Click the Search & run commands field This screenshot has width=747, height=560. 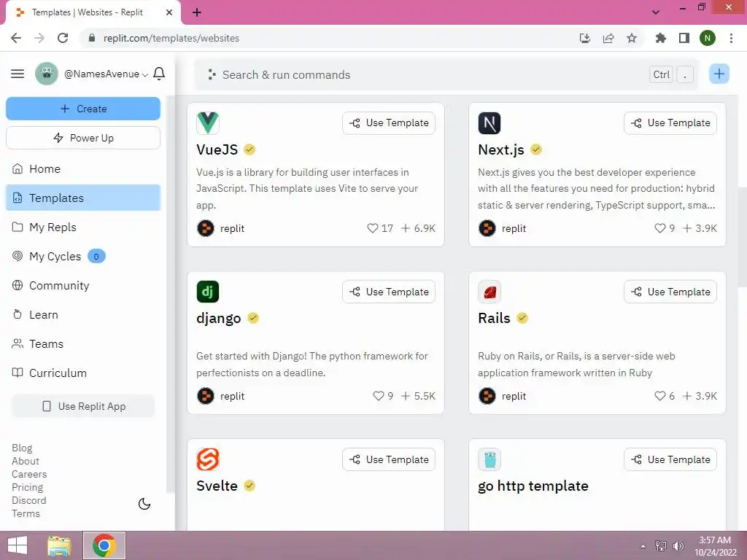(x=446, y=75)
